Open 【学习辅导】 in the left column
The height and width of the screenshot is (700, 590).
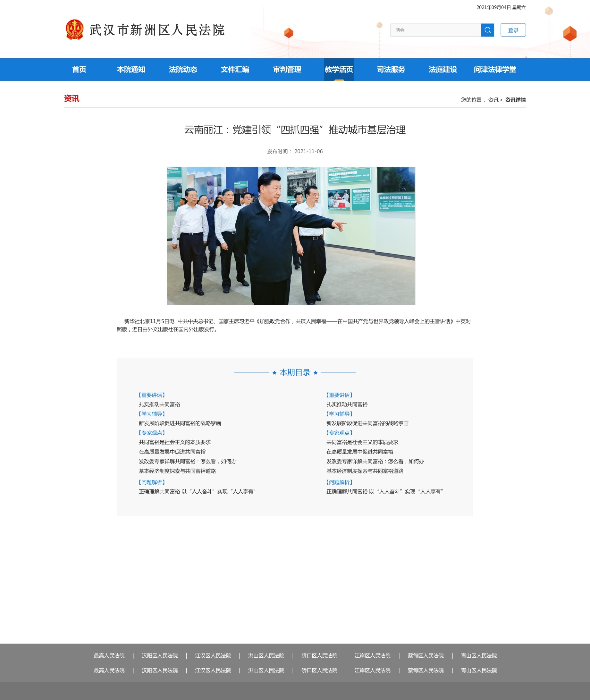pyautogui.click(x=152, y=414)
